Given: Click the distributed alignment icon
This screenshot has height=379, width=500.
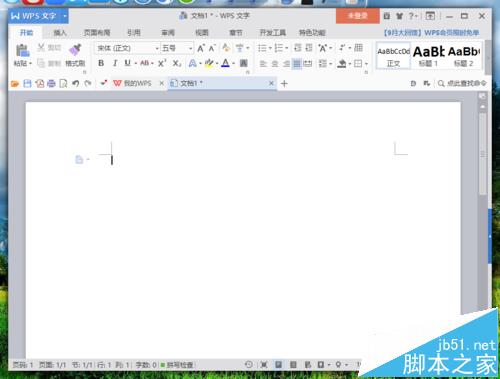Looking at the screenshot, I should click(308, 63).
